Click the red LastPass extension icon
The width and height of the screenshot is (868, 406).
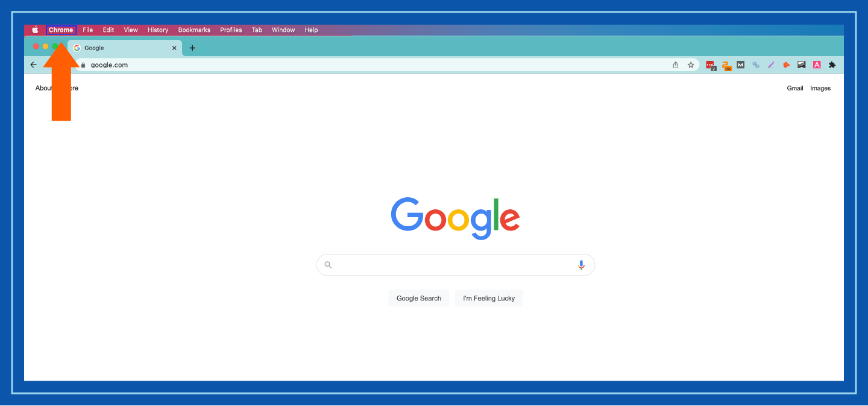click(710, 65)
